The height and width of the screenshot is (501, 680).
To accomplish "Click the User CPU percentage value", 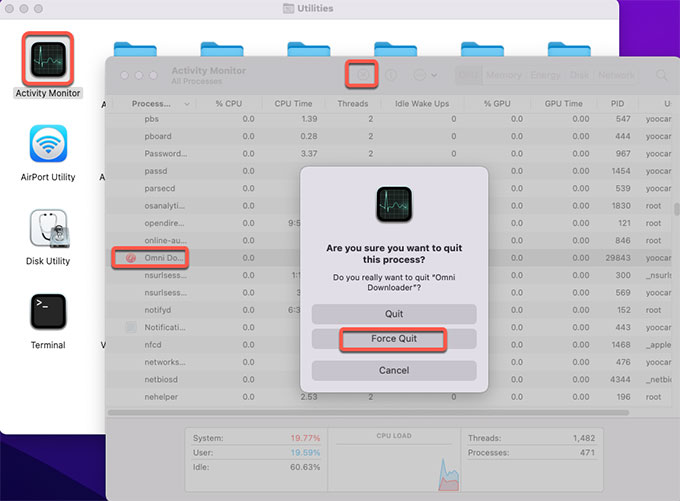I will (x=305, y=452).
